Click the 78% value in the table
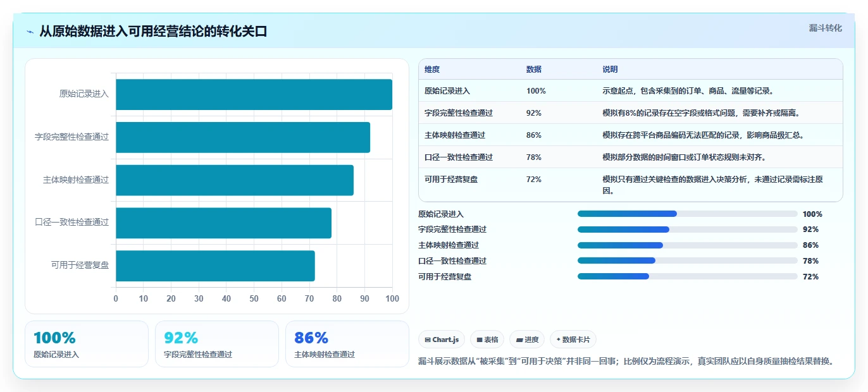This screenshot has height=392, width=868. [534, 157]
